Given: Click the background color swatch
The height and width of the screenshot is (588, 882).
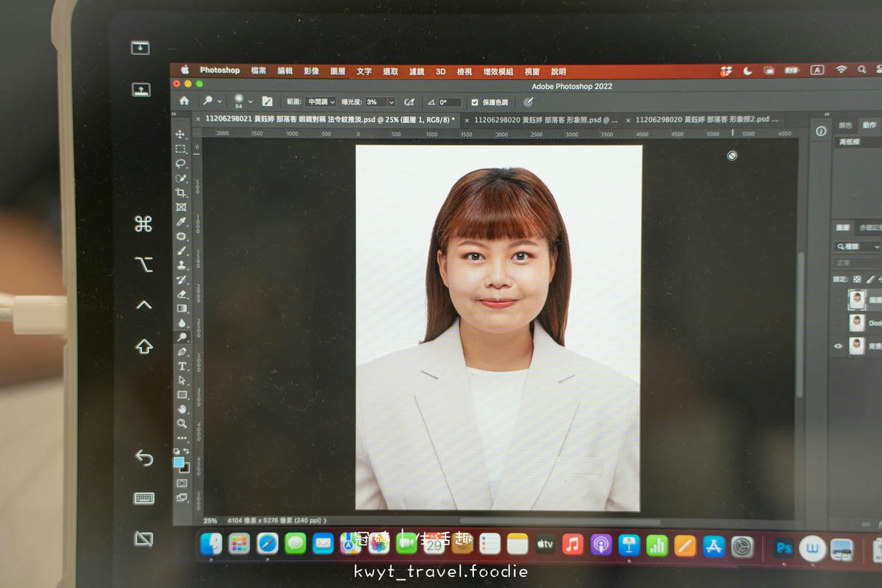Looking at the screenshot, I should (184, 467).
